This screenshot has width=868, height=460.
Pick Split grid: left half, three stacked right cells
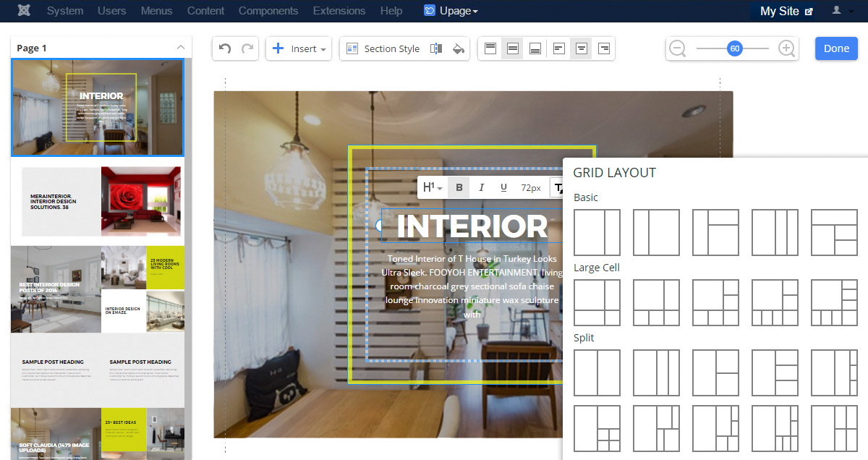775,373
